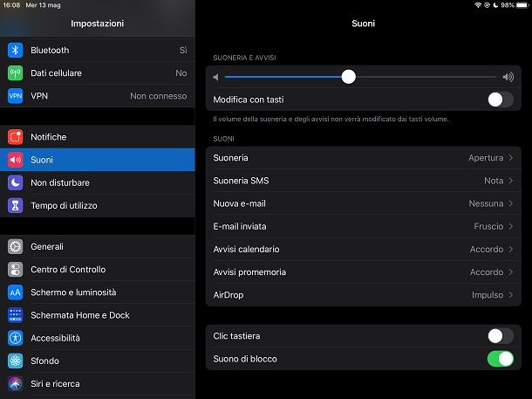Tap the 'Impulso' AirDrop value
Screen dimensions: 532x399
[488, 295]
